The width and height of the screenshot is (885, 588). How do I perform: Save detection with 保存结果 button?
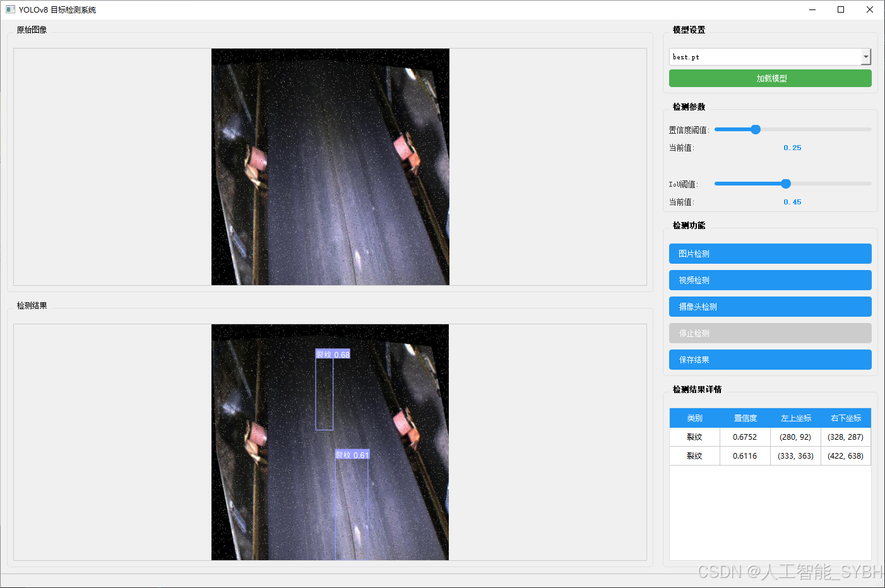tap(770, 360)
